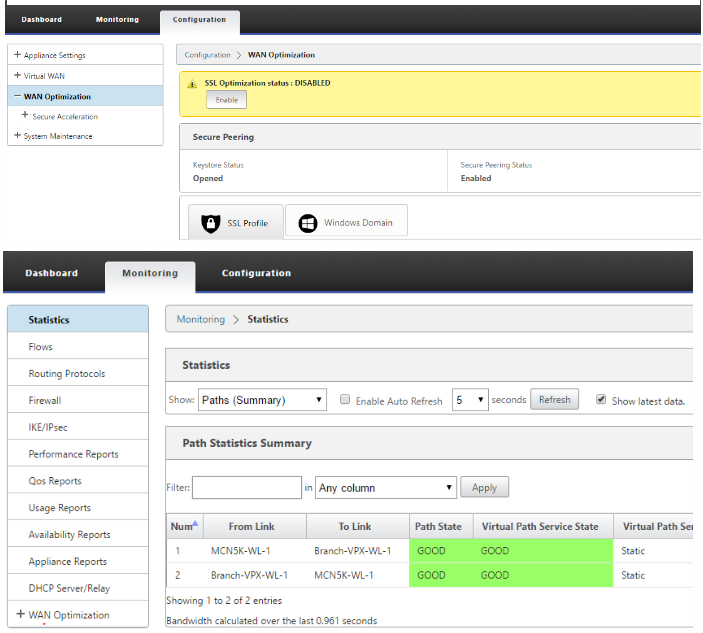Expand System Maintenance plus icon
The height and width of the screenshot is (633, 703).
pyautogui.click(x=17, y=135)
